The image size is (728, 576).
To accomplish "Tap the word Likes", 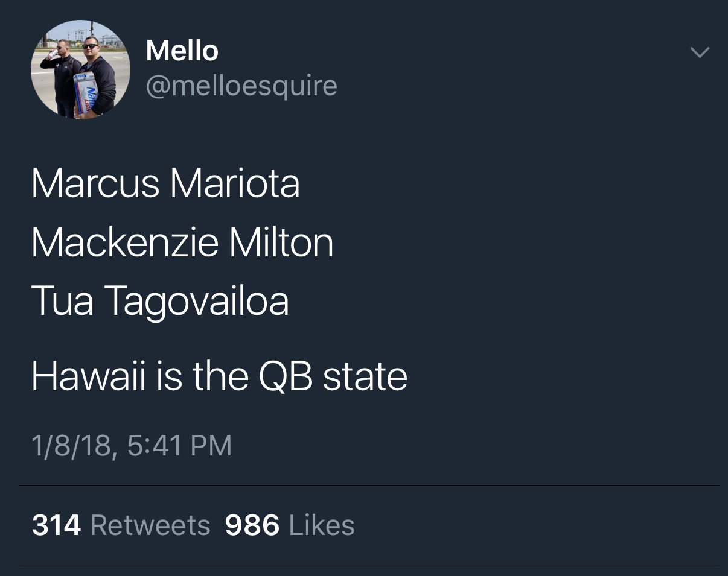I will pos(322,525).
